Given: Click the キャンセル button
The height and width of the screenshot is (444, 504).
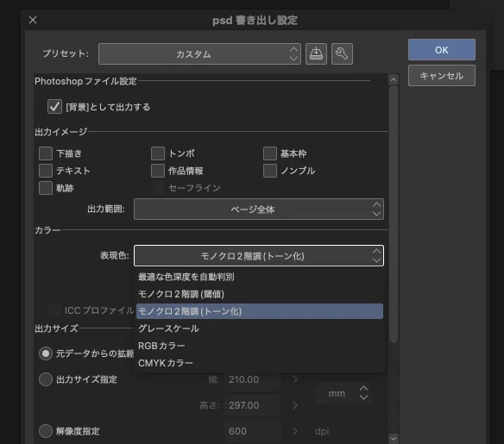Looking at the screenshot, I should tap(442, 76).
